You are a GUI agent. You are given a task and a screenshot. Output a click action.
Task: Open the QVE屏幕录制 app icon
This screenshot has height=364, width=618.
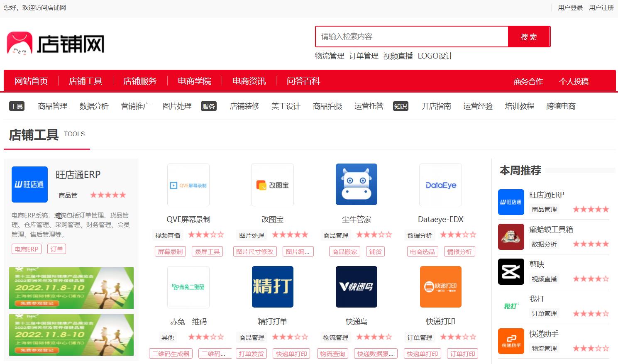pos(188,185)
